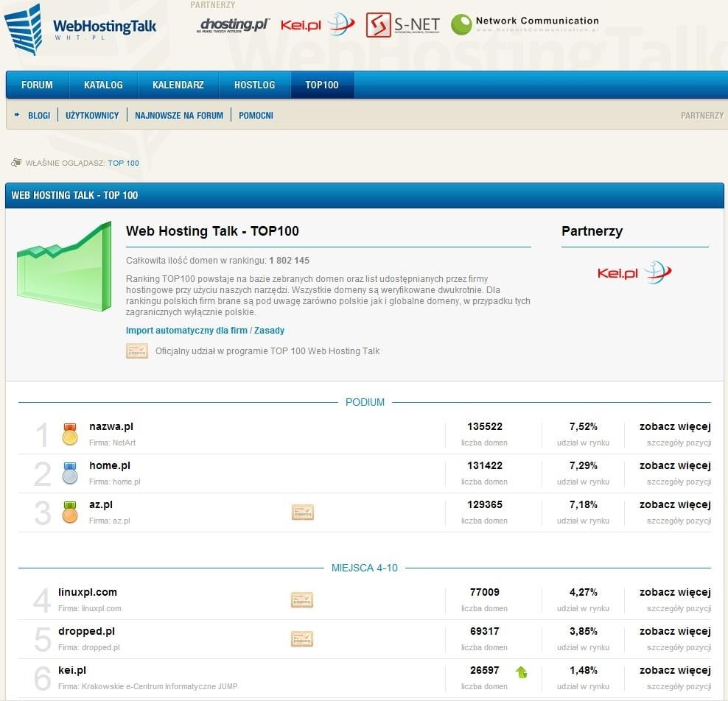This screenshot has width=728, height=701.
Task: Click the silver medal icon beside home.pl
Action: click(x=70, y=473)
